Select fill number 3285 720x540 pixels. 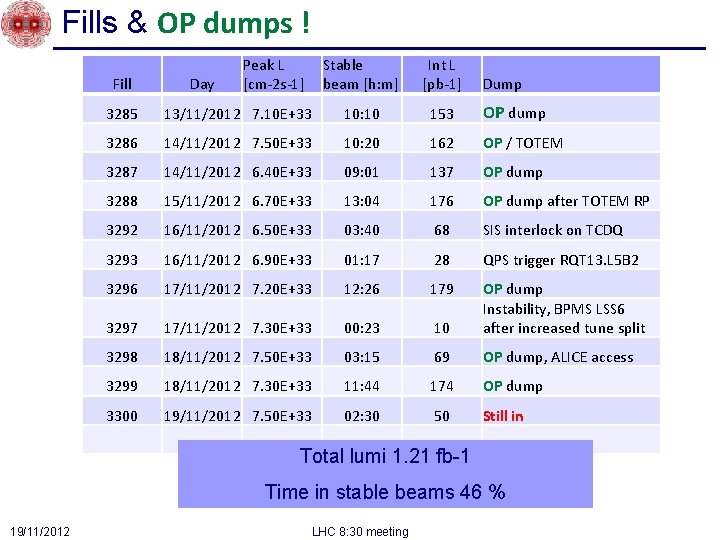point(122,113)
